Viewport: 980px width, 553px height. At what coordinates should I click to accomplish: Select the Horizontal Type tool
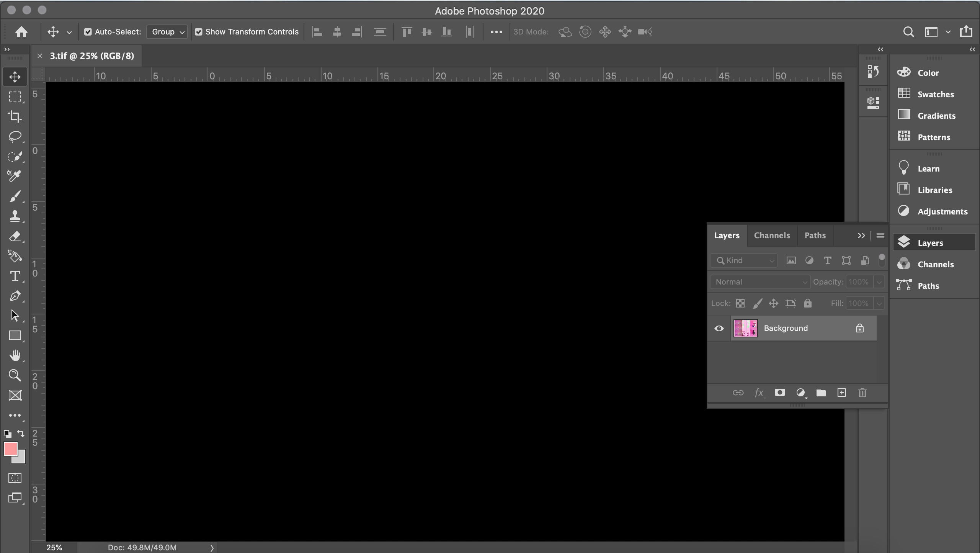[x=15, y=276]
